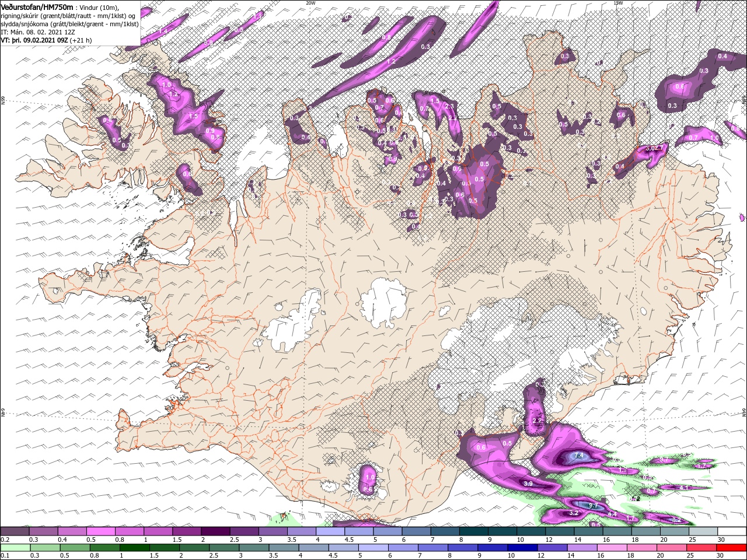Click the 2.3 snowfall value in the north
747x560 pixels.
pyautogui.click(x=449, y=106)
